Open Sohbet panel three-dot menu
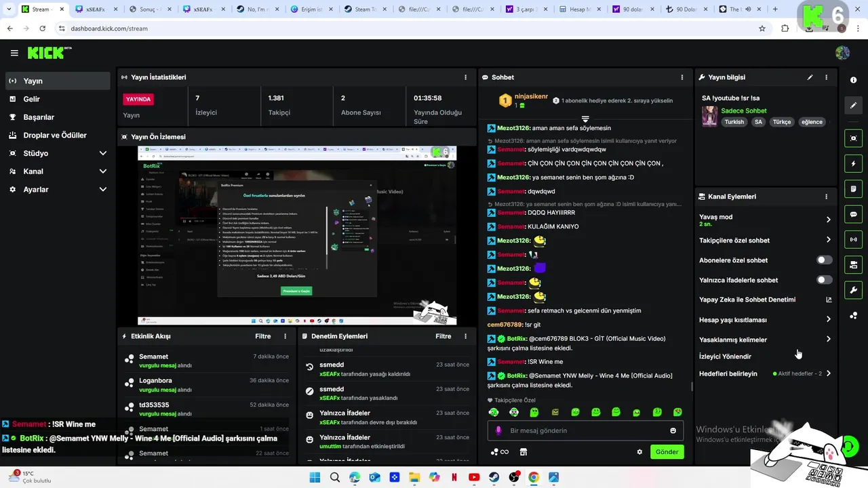Screen dimensions: 868x488 click(x=684, y=77)
